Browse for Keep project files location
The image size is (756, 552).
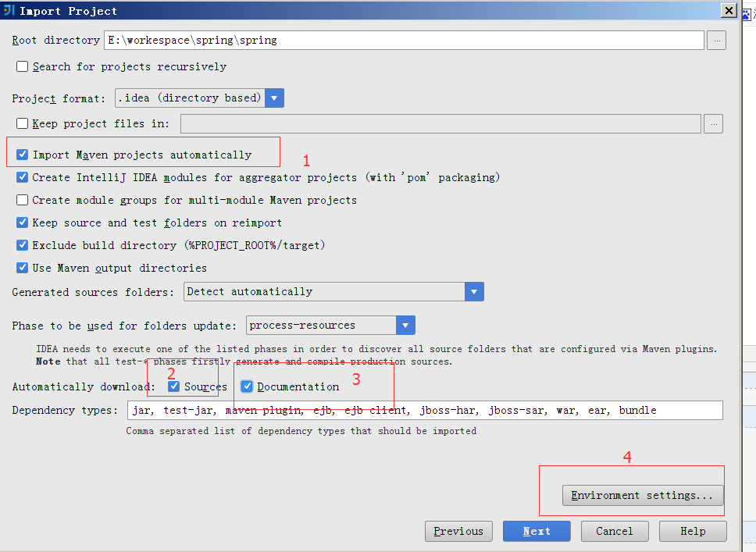coord(714,124)
